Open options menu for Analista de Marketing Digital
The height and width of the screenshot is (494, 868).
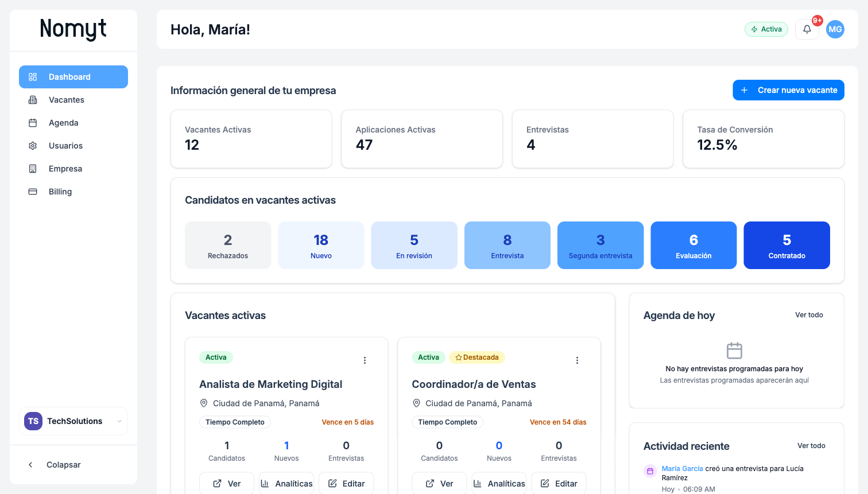[365, 360]
